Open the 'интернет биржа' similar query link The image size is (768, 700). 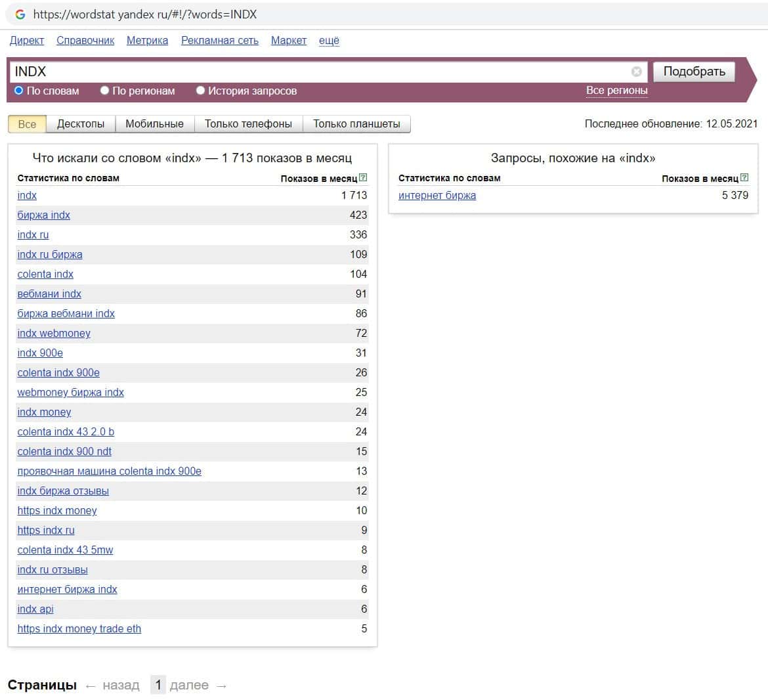tap(437, 195)
